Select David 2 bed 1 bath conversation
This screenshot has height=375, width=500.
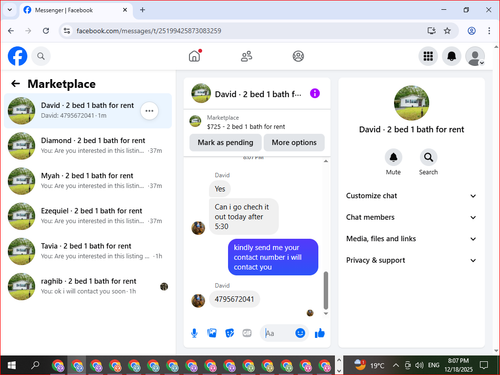point(88,111)
